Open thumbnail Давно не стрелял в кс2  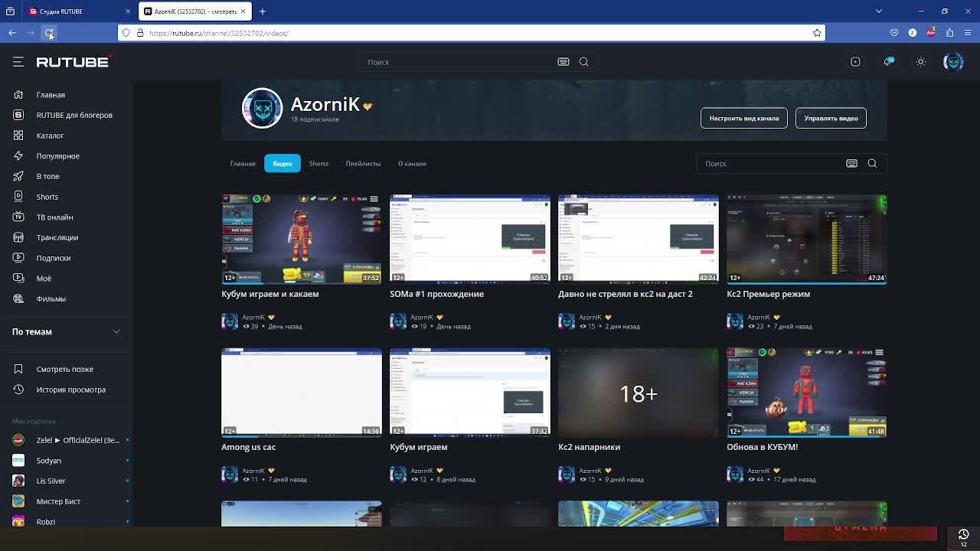(639, 239)
